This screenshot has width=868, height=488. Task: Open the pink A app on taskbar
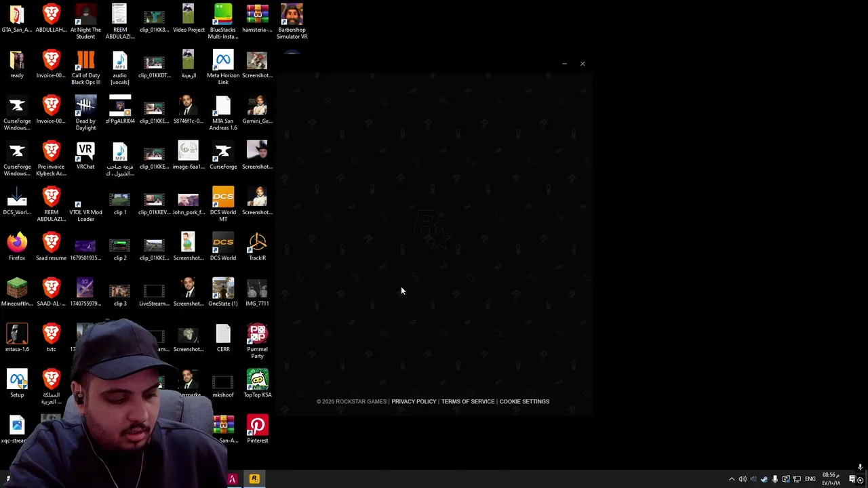coord(233,479)
